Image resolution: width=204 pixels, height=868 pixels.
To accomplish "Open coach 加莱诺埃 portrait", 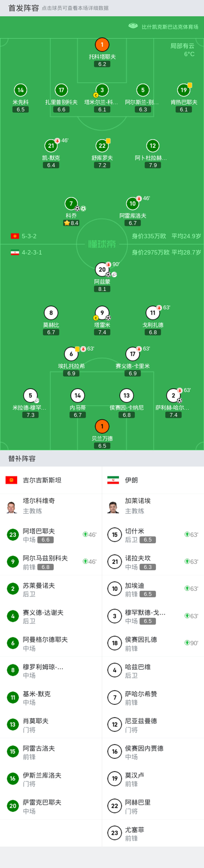I will point(114,506).
